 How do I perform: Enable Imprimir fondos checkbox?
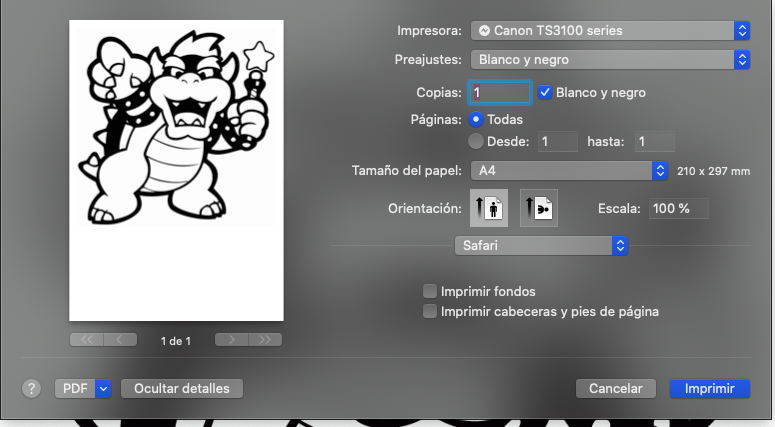tap(430, 291)
